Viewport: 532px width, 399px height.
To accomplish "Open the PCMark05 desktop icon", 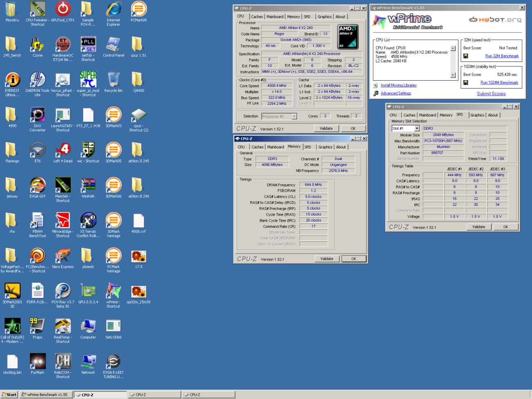I will [x=138, y=9].
